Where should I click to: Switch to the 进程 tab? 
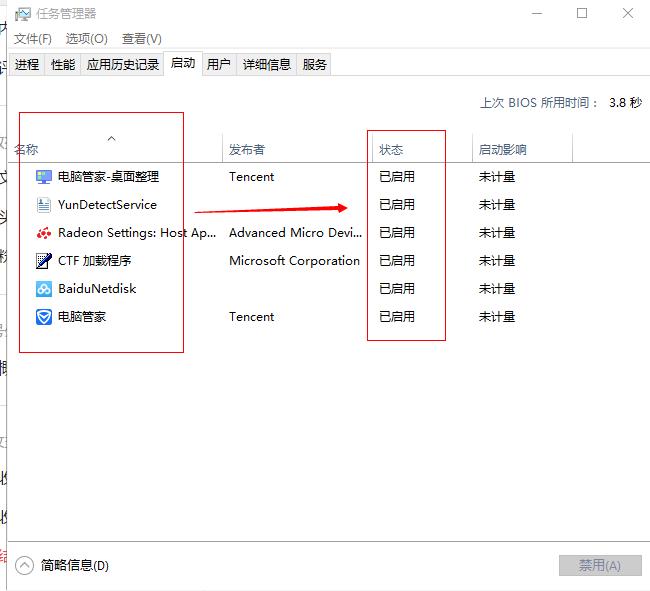tap(27, 65)
